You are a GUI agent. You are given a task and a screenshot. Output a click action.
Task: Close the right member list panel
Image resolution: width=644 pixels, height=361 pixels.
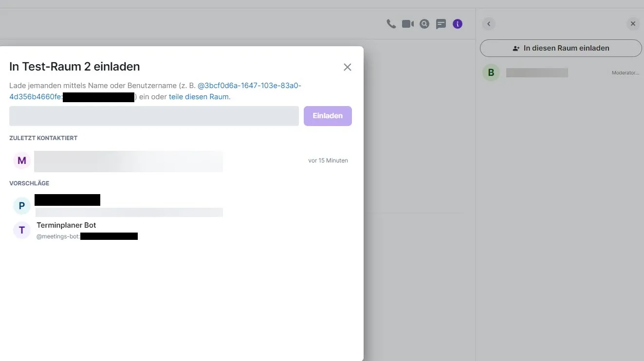633,24
